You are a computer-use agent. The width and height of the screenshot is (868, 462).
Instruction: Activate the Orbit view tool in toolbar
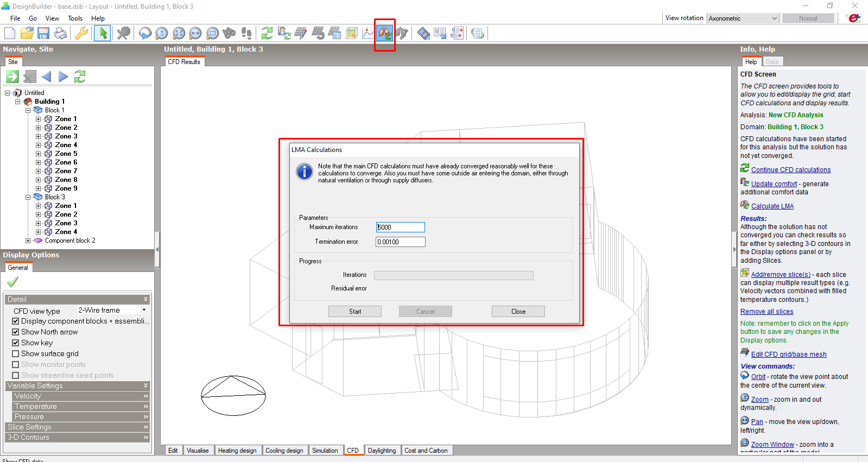(145, 33)
